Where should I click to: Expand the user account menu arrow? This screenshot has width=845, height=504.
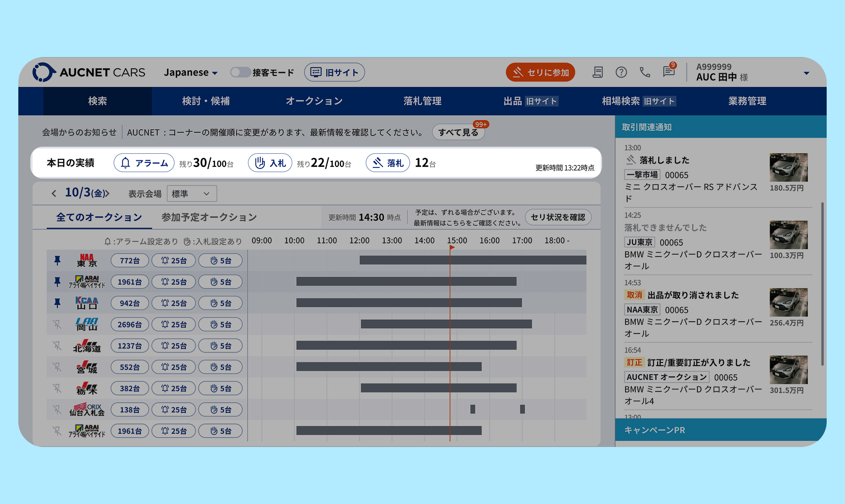click(x=806, y=73)
